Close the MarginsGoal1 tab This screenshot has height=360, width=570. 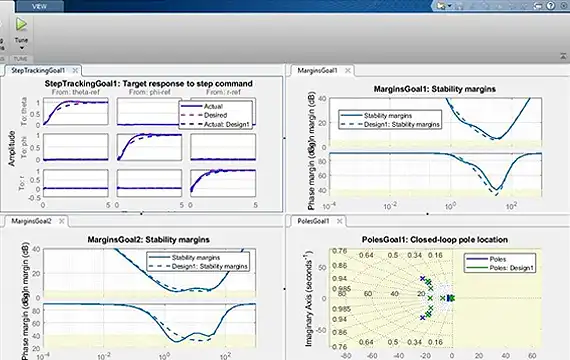(x=348, y=70)
